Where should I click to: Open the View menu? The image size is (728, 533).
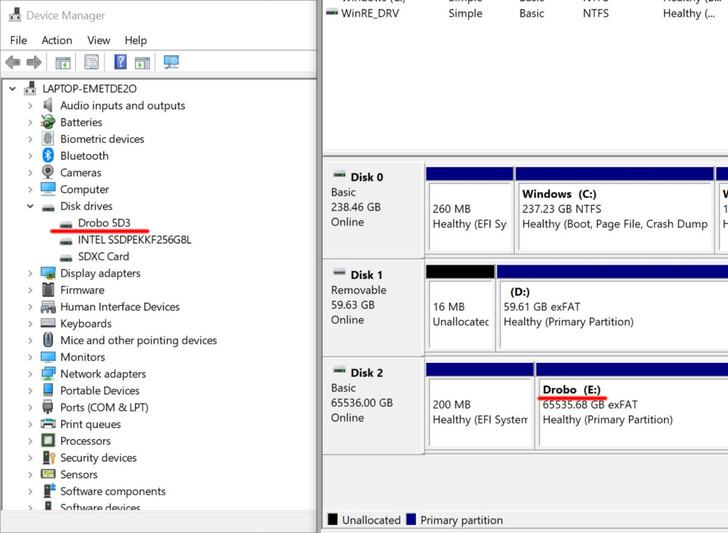tap(98, 41)
